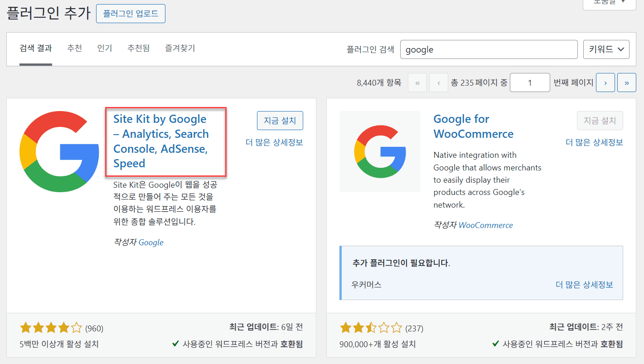Go to the next results page arrow
The image size is (644, 364).
point(605,83)
